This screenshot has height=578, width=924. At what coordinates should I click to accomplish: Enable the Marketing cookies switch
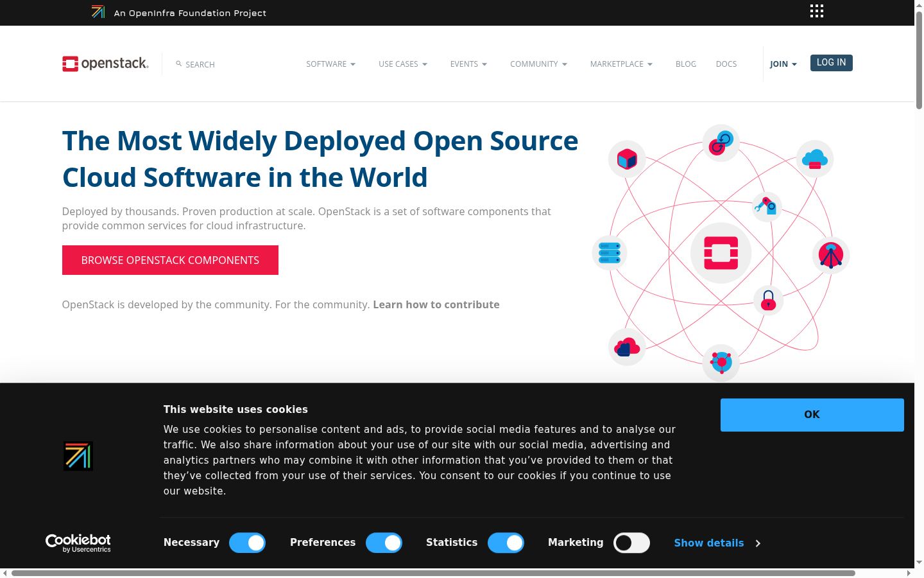(631, 543)
